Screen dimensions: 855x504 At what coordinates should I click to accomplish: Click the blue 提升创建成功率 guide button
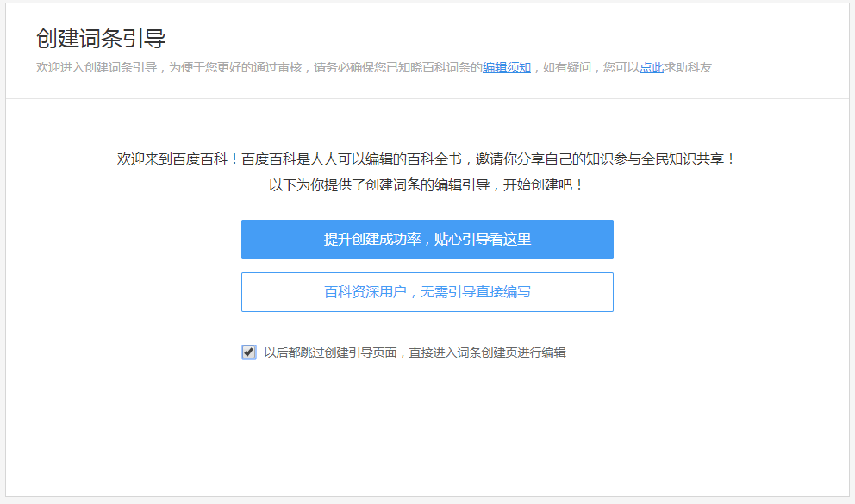[x=427, y=240]
